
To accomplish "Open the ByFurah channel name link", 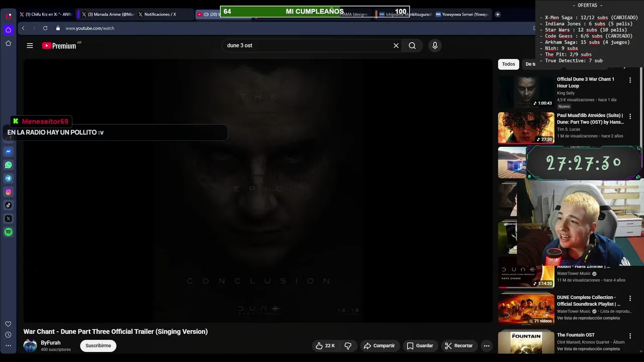I will point(50,343).
